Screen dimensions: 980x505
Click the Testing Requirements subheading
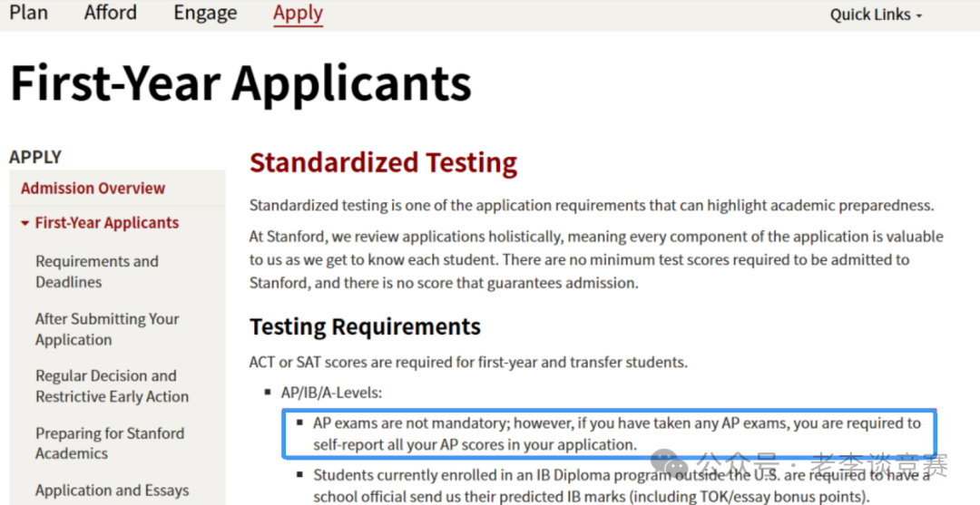point(365,326)
